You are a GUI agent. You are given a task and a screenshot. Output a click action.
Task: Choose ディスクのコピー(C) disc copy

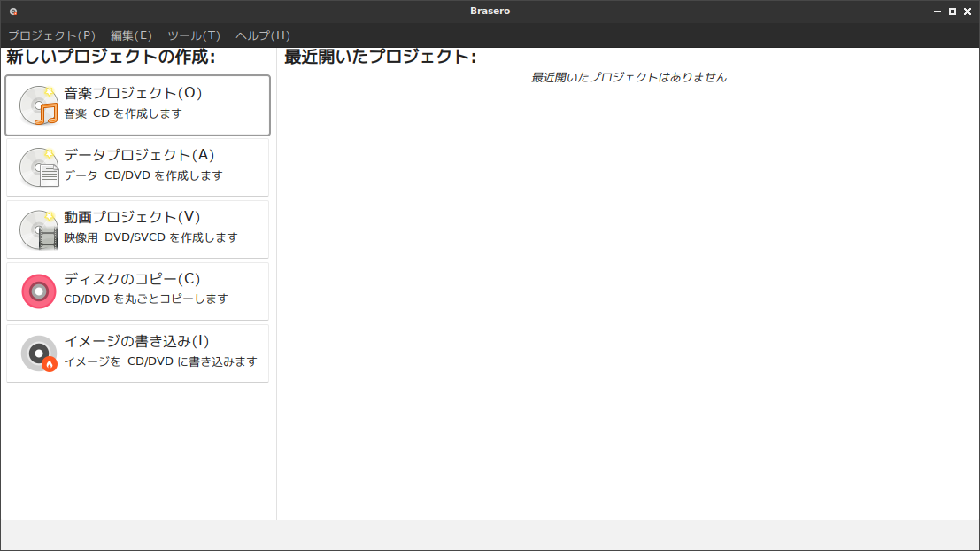[137, 291]
